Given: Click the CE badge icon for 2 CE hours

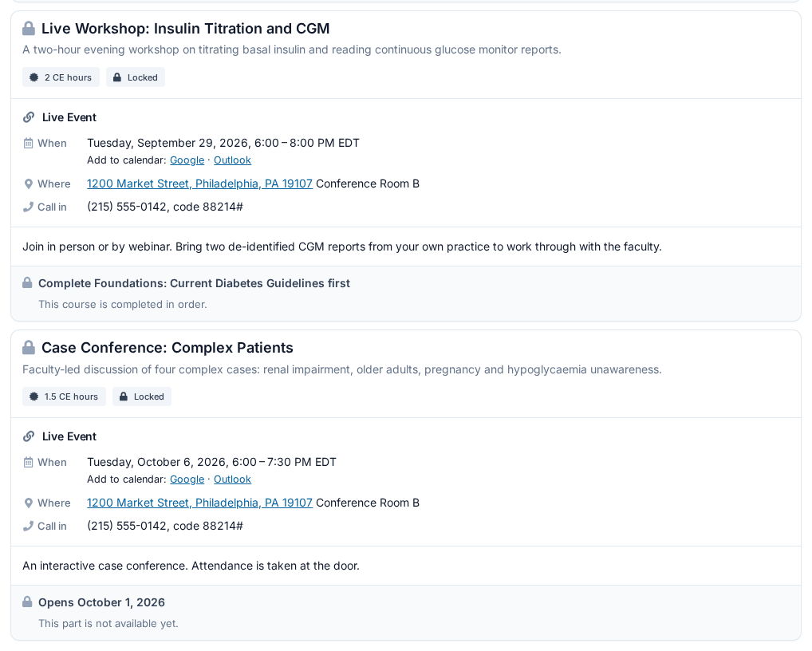Looking at the screenshot, I should point(34,77).
